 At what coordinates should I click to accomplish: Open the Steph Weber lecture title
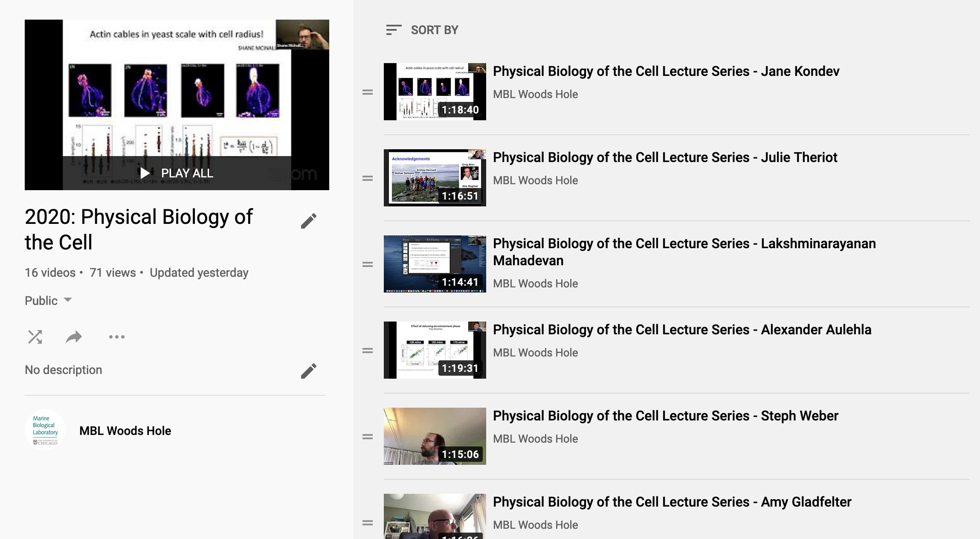click(x=666, y=416)
